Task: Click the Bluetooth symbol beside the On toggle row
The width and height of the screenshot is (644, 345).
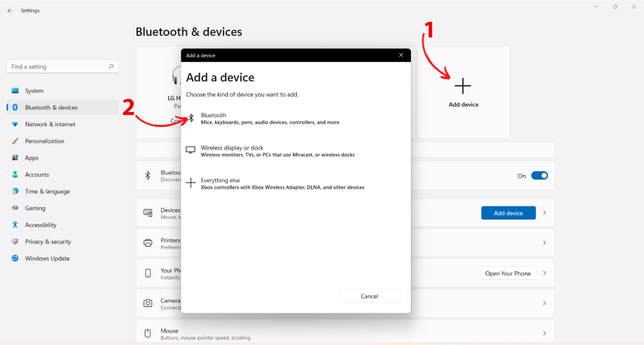Action: click(x=148, y=176)
